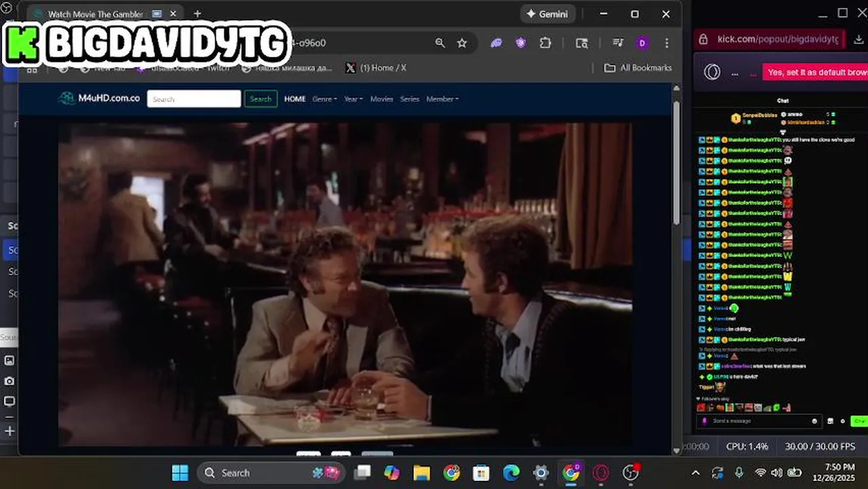Viewport: 868px width, 489px height.
Task: Close the Watch Movie The Gambler tab
Action: pos(173,14)
